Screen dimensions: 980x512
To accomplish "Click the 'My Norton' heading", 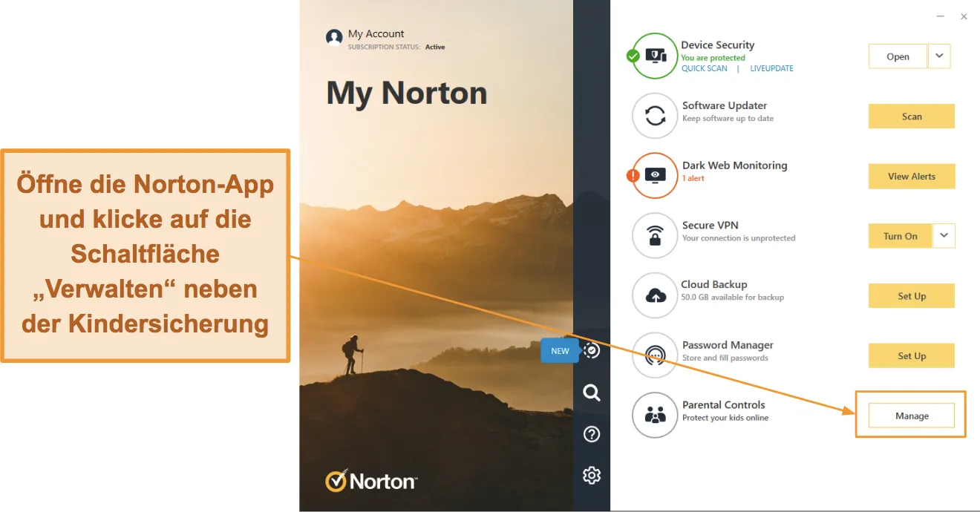I will 407,93.
